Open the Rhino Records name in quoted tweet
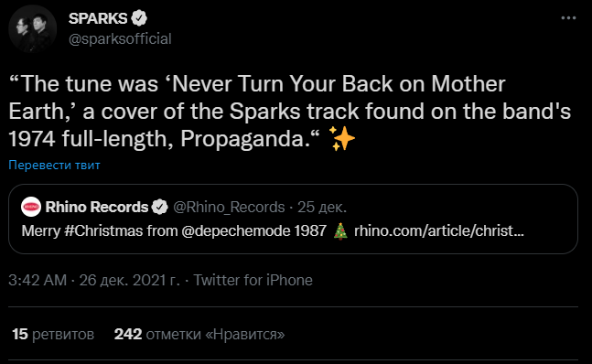592x364 pixels. tap(97, 207)
